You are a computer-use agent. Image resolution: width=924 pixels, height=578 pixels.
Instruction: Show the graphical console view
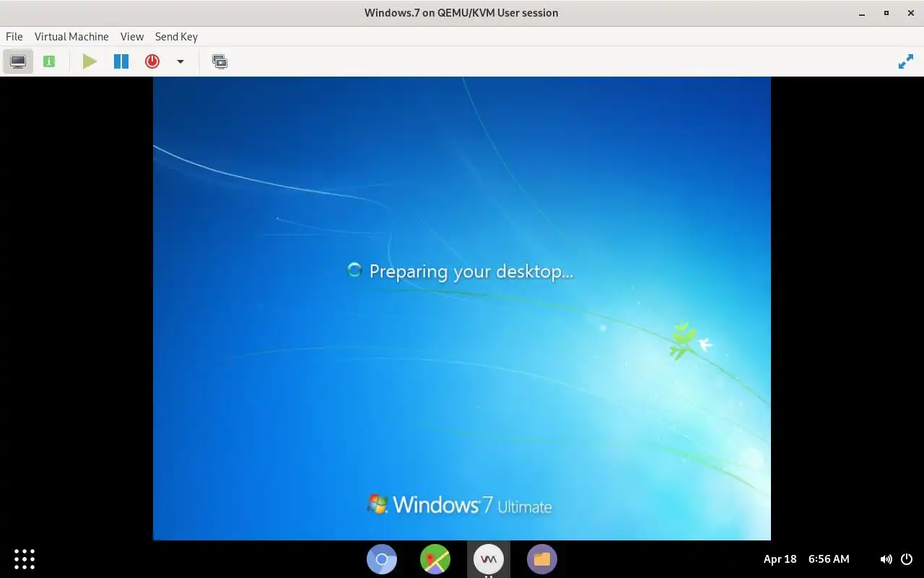[x=18, y=61]
